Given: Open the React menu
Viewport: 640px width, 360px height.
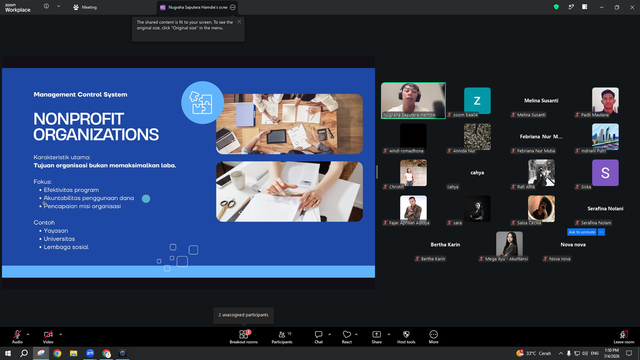Looking at the screenshot, I should coord(347,337).
